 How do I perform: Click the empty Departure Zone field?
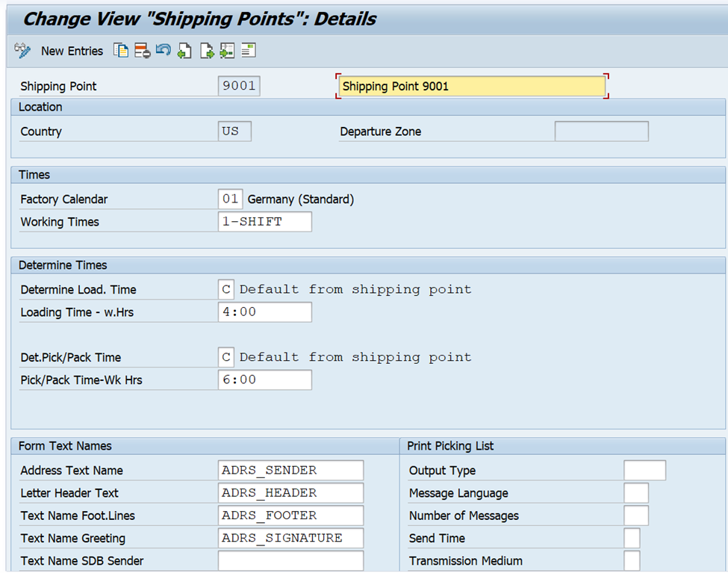coord(601,131)
